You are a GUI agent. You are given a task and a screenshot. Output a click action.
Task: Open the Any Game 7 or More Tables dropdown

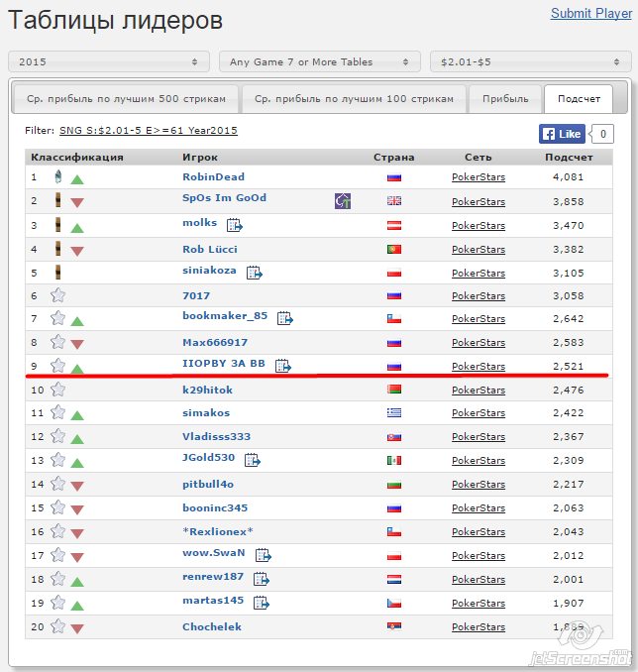tap(320, 61)
